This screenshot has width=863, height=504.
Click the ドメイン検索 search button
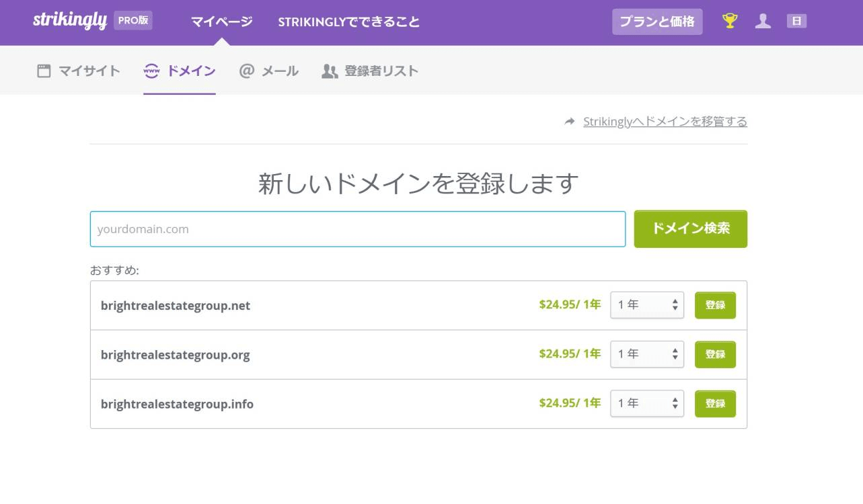tap(690, 228)
